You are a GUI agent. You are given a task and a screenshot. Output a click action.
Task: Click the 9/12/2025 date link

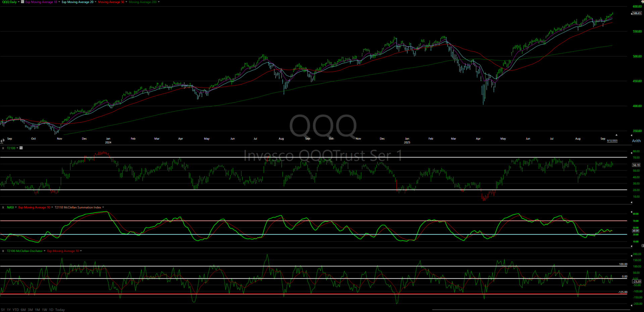(x=612, y=141)
